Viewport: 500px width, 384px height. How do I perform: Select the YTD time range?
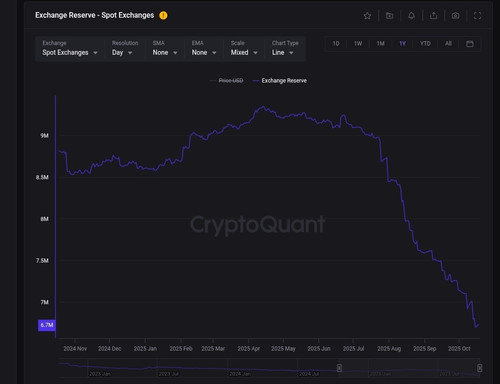tap(425, 44)
